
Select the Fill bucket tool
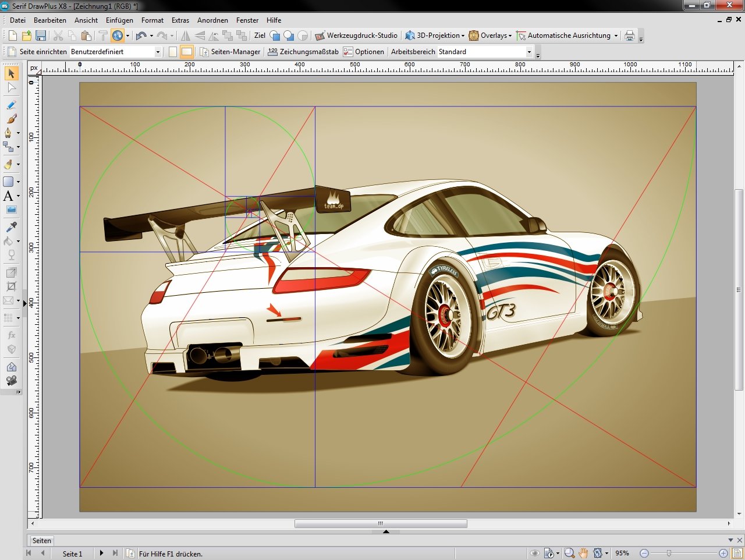[x=9, y=241]
